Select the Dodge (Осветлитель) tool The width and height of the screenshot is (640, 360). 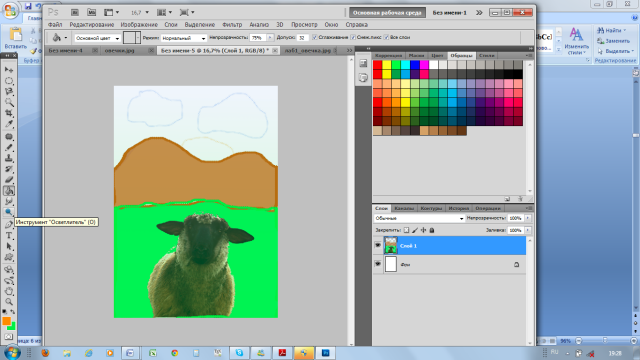click(9, 212)
